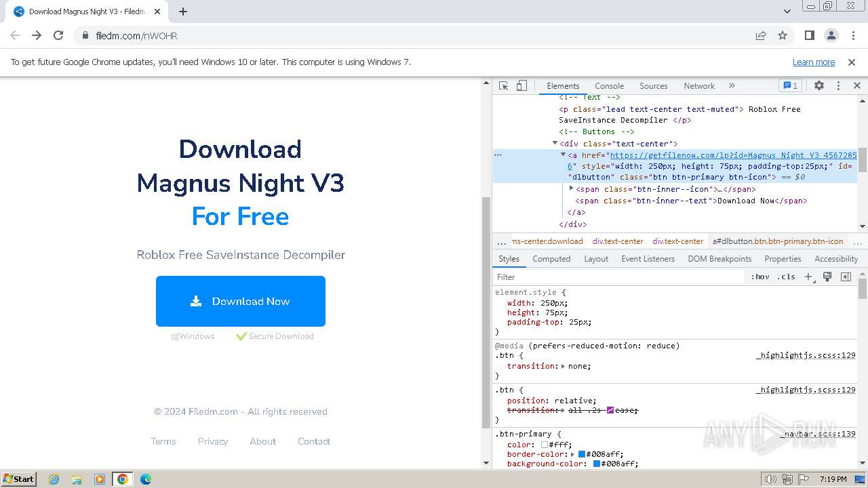This screenshot has height=488, width=868.
Task: Go back to previous page
Action: coord(15,35)
